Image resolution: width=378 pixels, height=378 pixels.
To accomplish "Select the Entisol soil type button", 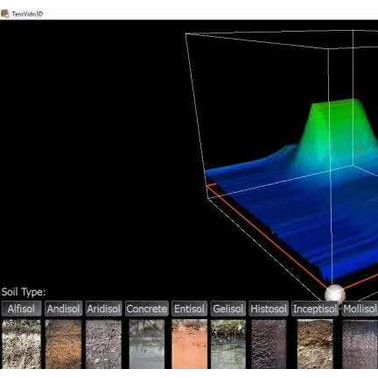I will coord(189,309).
